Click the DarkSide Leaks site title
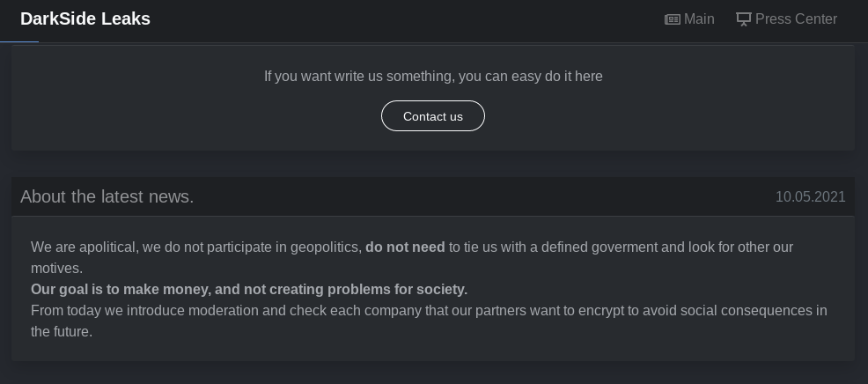The width and height of the screenshot is (868, 384). coord(85,18)
